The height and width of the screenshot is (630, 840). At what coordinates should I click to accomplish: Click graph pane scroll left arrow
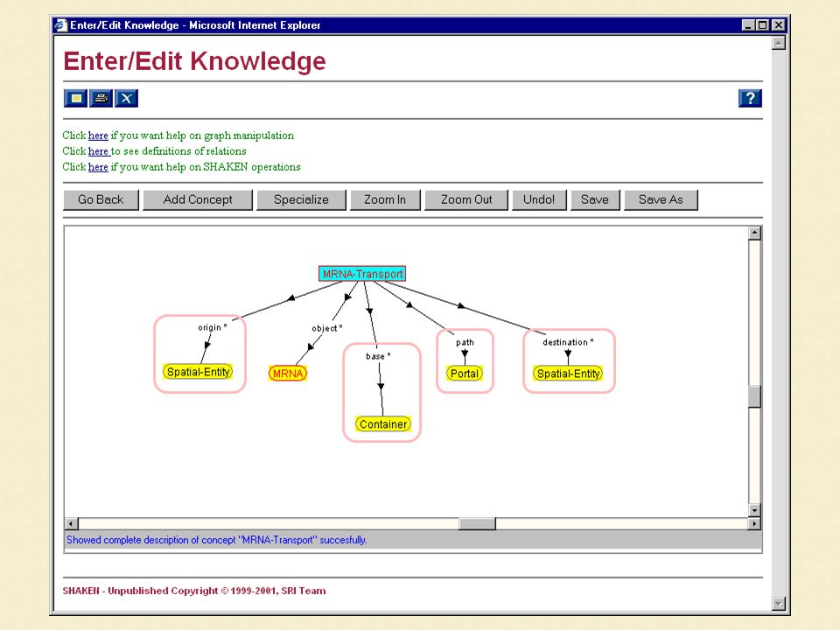pyautogui.click(x=71, y=523)
